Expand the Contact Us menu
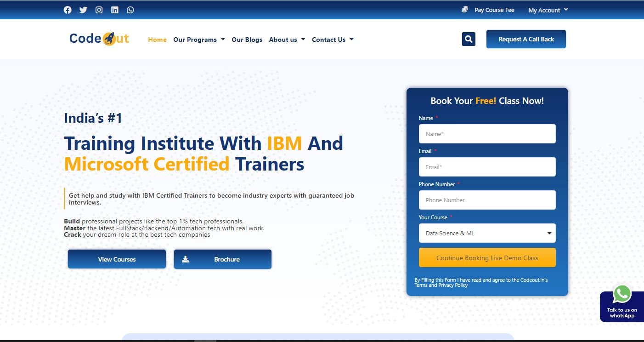Viewport: 644px width, 342px height. (x=333, y=40)
